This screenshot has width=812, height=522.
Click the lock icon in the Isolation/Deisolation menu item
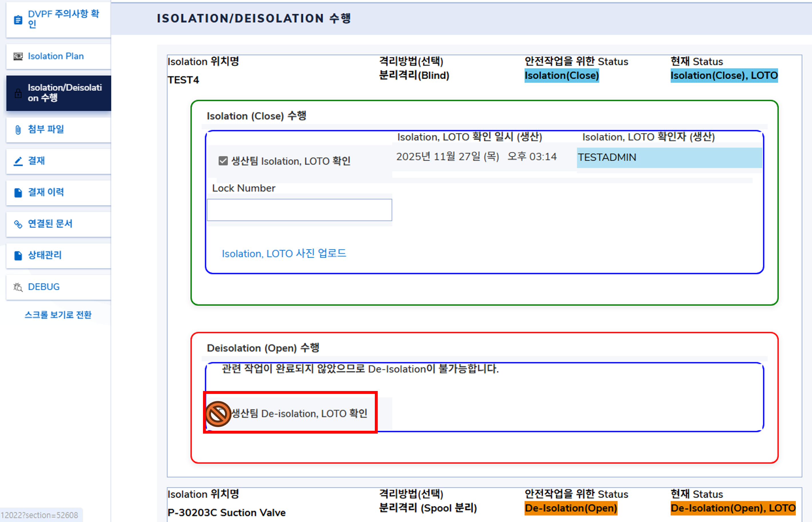tap(18, 93)
